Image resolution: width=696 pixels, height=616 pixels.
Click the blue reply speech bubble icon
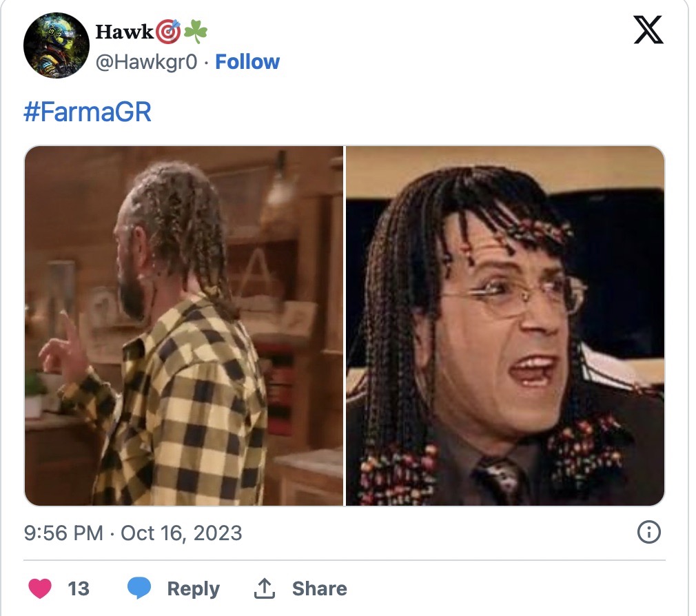point(139,588)
